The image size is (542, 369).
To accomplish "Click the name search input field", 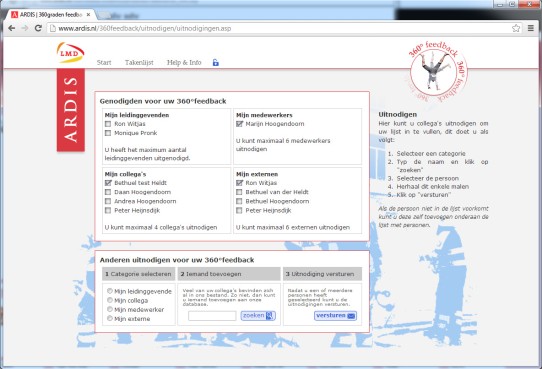I will pos(212,315).
